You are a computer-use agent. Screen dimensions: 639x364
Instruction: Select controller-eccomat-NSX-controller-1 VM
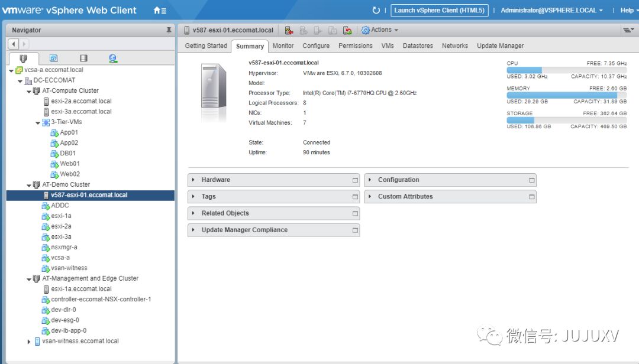tap(101, 299)
